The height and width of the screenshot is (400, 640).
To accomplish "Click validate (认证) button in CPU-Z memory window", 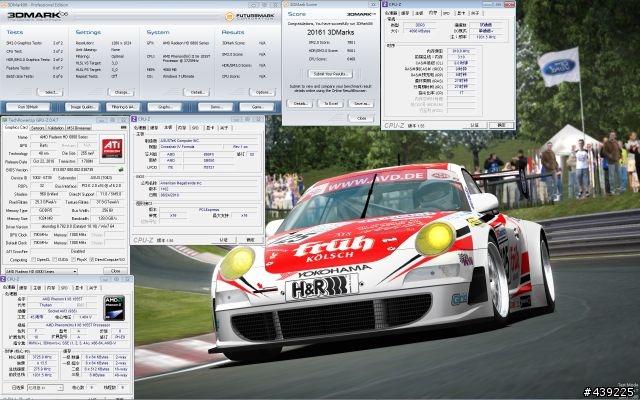I will pos(475,125).
